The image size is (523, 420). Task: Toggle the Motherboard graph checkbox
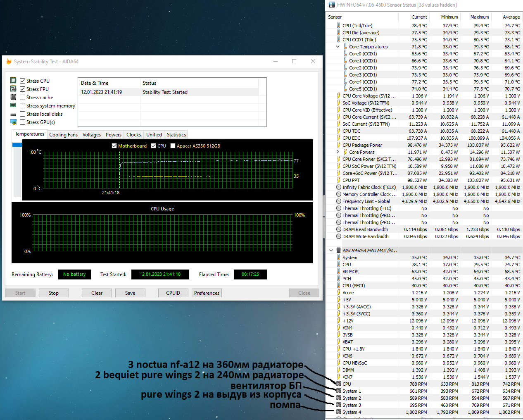coord(114,146)
